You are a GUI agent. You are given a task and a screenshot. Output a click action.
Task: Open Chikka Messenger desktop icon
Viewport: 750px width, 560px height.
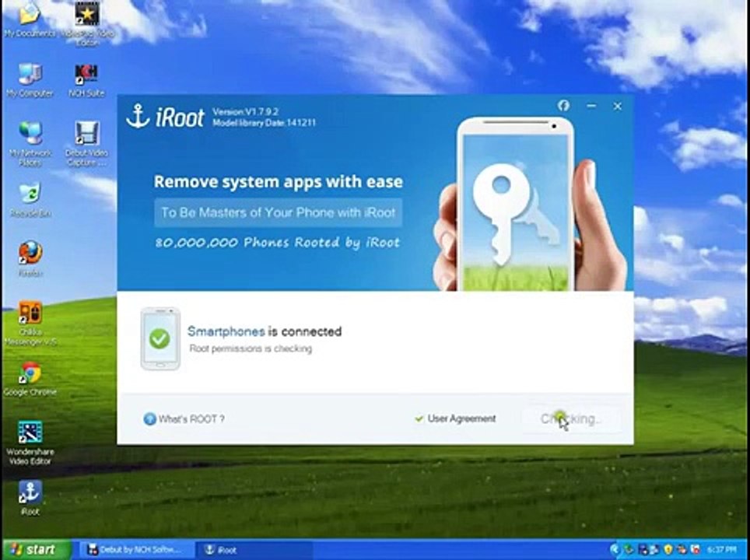point(30,324)
